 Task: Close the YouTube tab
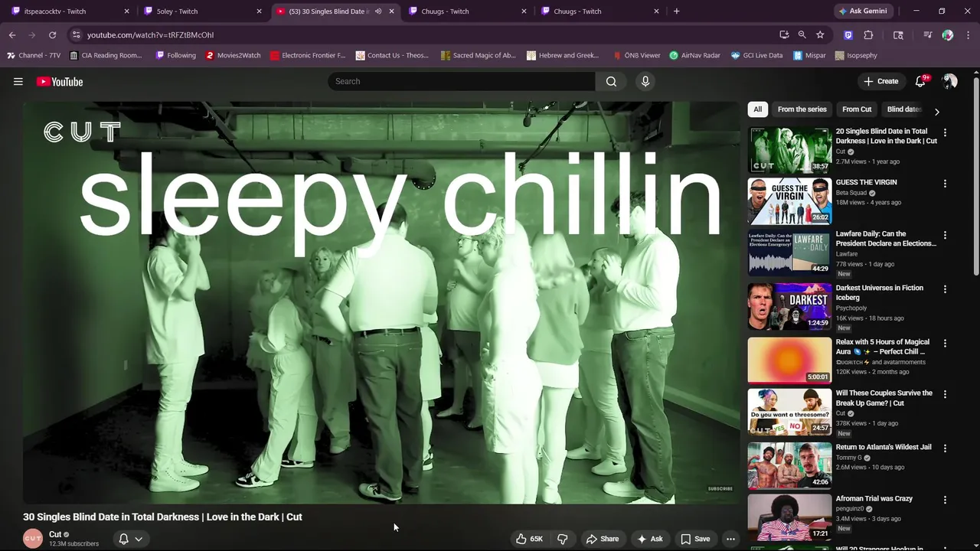[x=391, y=11]
